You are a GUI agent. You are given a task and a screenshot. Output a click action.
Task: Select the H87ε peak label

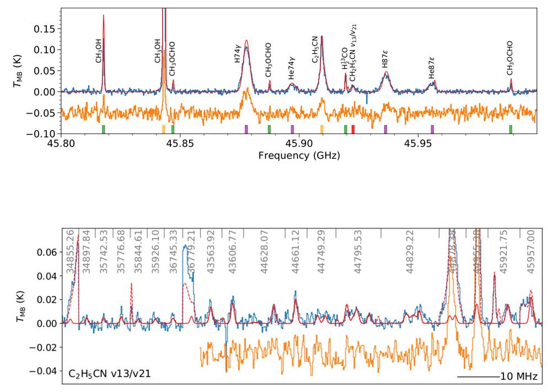click(x=385, y=60)
